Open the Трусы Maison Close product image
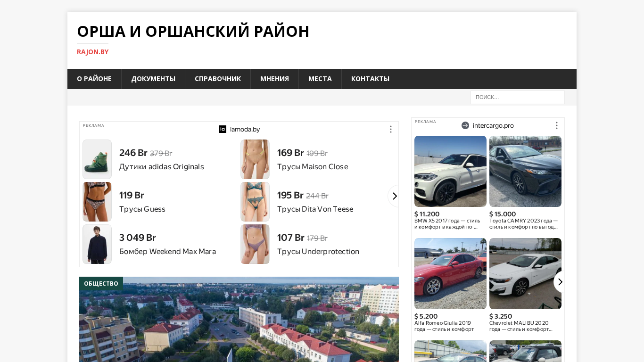 coord(255,159)
